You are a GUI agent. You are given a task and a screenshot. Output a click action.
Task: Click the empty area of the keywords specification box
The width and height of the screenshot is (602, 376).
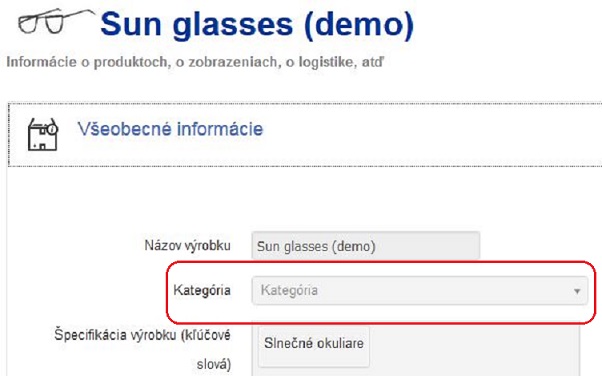[x=474, y=351]
